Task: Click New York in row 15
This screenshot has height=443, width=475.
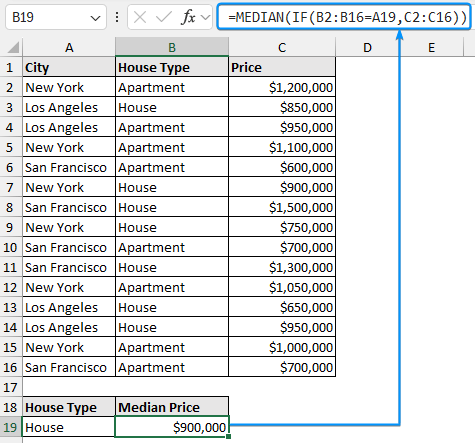Action: pyautogui.click(x=69, y=347)
